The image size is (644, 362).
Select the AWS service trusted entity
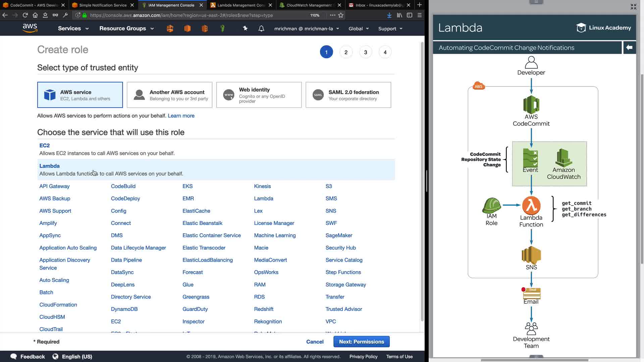tap(80, 95)
